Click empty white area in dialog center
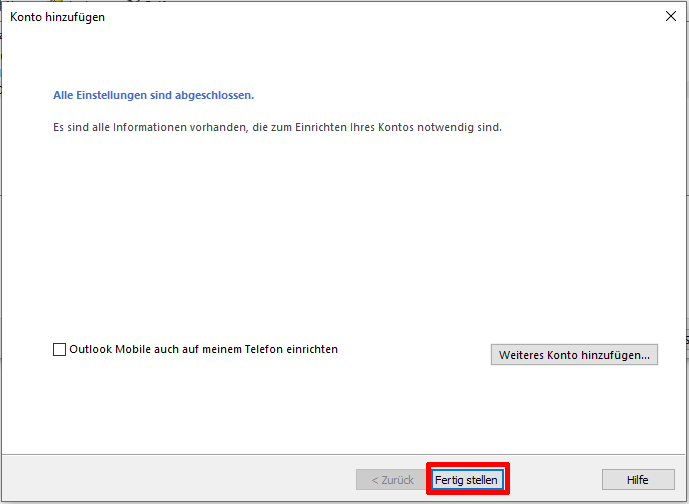 (344, 240)
